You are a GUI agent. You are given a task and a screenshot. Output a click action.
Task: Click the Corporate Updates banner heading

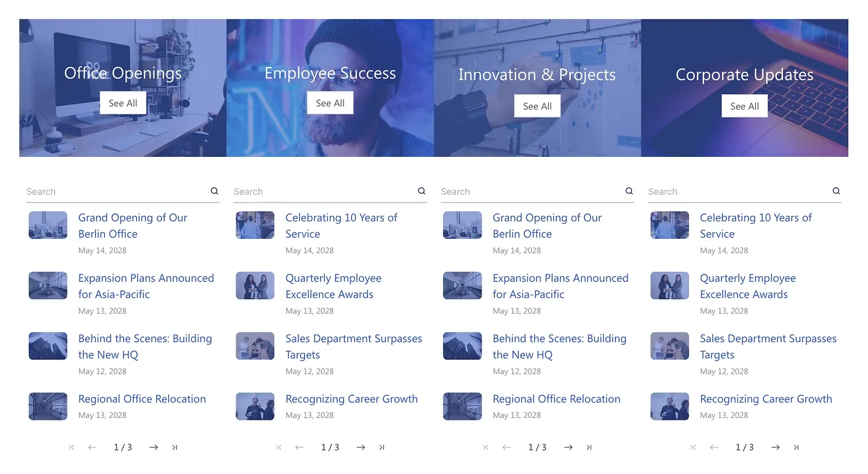pyautogui.click(x=744, y=75)
